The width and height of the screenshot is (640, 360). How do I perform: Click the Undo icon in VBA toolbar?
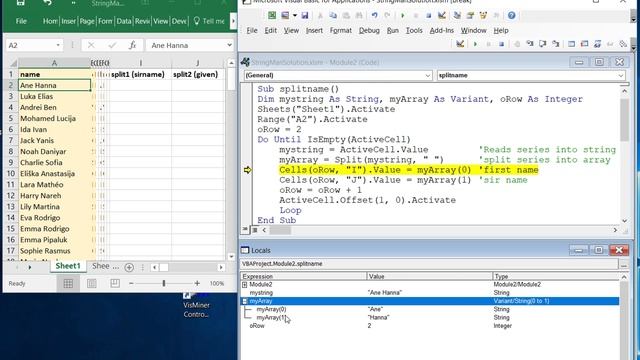pos(374,16)
